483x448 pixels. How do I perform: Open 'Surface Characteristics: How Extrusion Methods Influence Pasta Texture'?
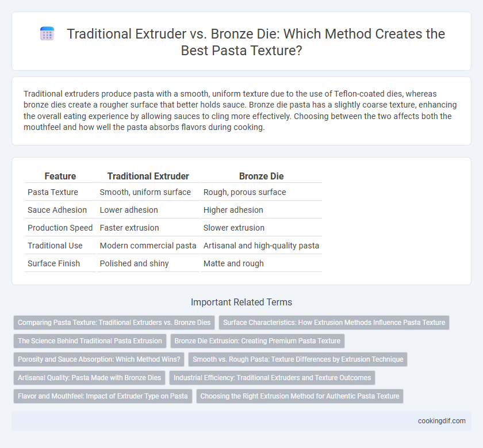point(334,323)
